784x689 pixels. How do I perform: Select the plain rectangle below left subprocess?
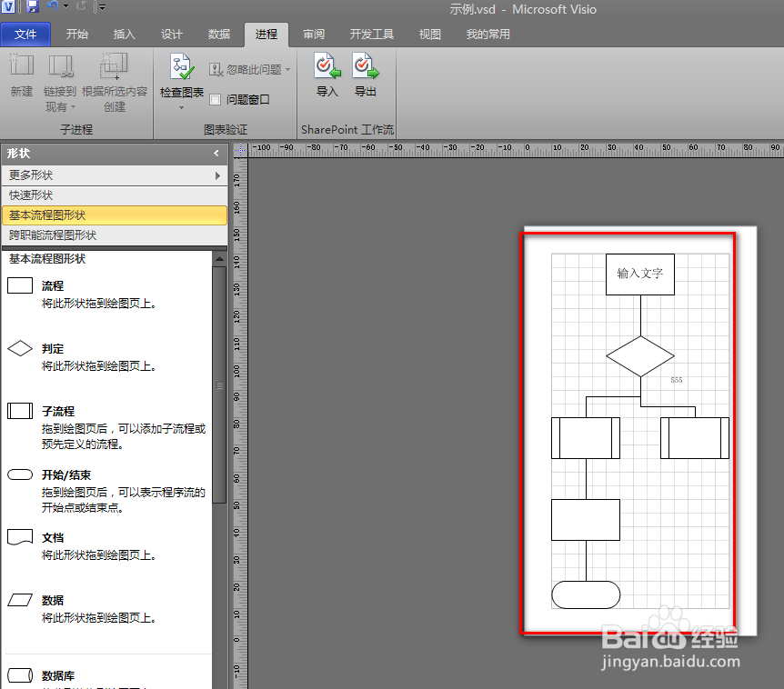[x=586, y=520]
